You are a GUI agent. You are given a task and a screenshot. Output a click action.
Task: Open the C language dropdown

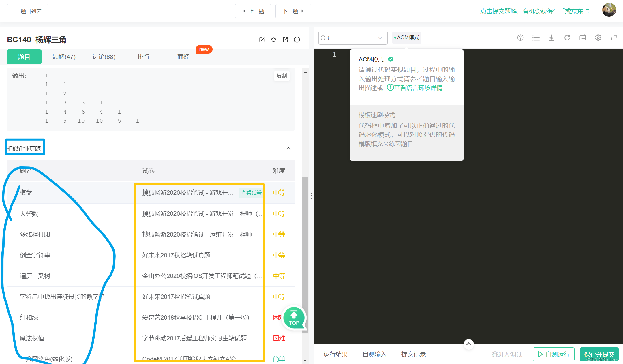coord(353,38)
